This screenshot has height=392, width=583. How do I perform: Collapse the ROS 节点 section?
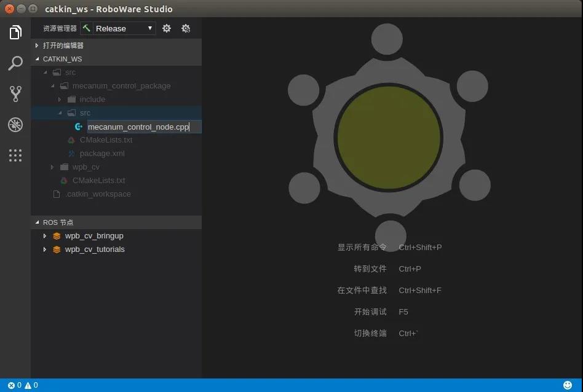[37, 222]
